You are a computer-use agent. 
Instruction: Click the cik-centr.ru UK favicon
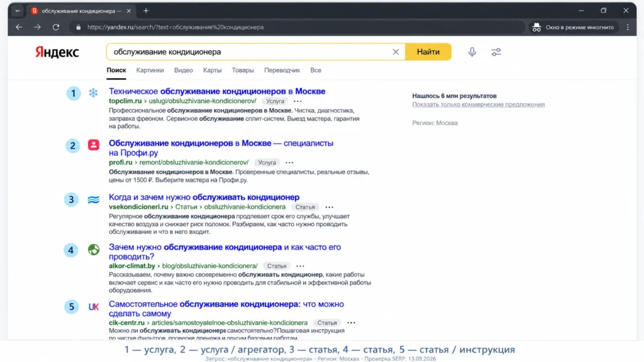tap(94, 307)
